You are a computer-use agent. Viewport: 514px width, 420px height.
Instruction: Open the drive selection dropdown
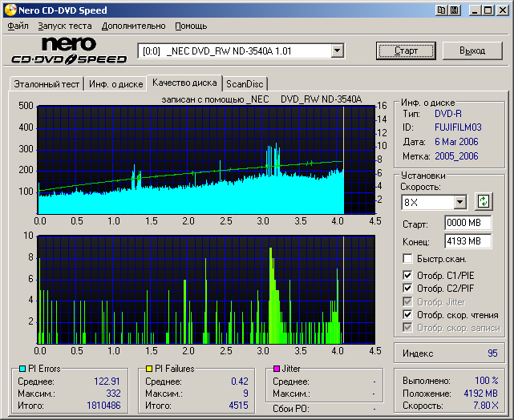coord(338,50)
